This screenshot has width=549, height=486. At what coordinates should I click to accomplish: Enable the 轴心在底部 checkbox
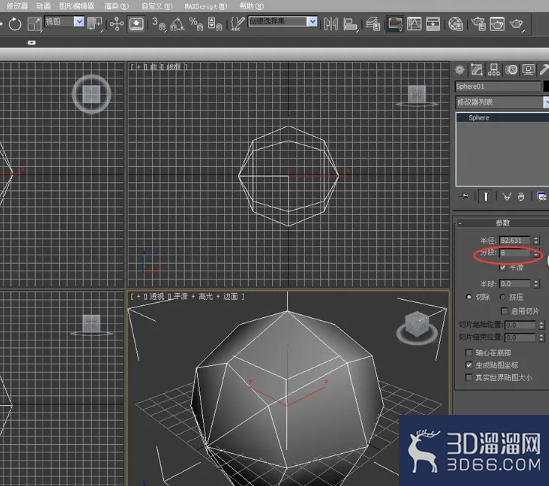pyautogui.click(x=469, y=352)
